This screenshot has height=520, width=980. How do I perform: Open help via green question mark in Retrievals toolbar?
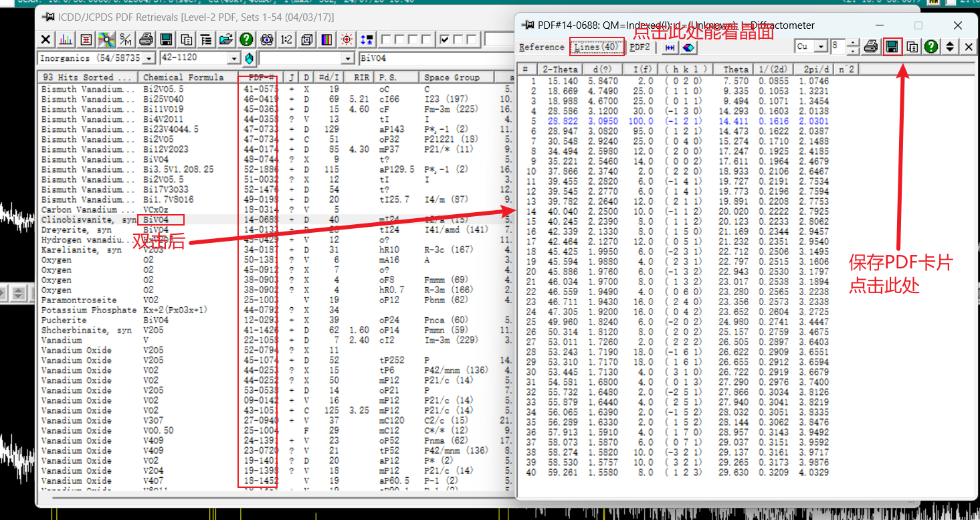(246, 39)
